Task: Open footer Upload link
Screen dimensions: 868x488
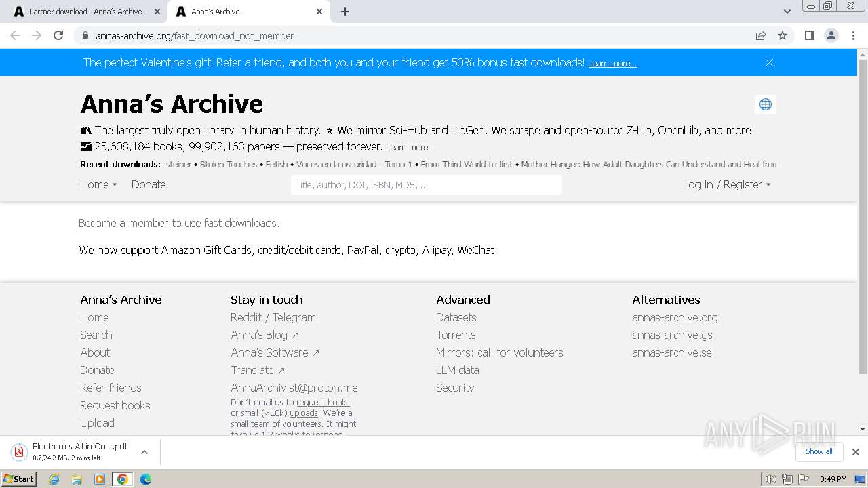Action: click(x=97, y=423)
